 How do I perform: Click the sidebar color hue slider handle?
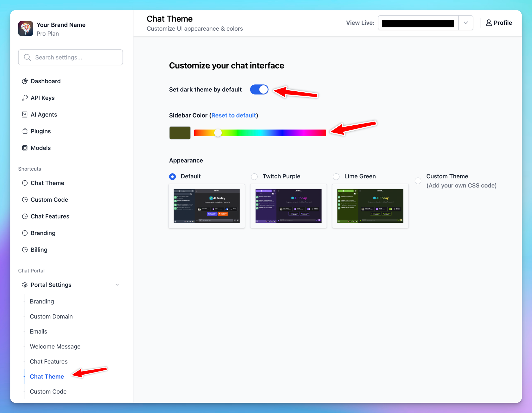point(218,133)
